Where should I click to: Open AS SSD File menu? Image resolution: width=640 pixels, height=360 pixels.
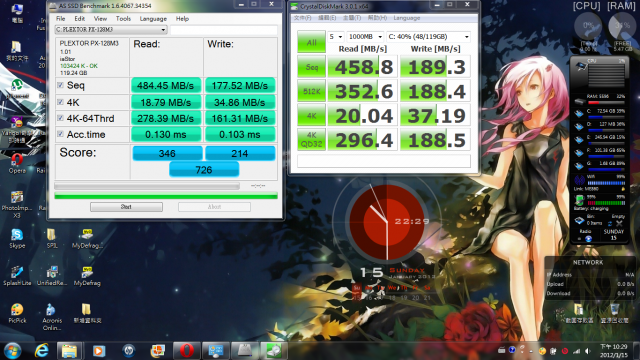[60, 18]
